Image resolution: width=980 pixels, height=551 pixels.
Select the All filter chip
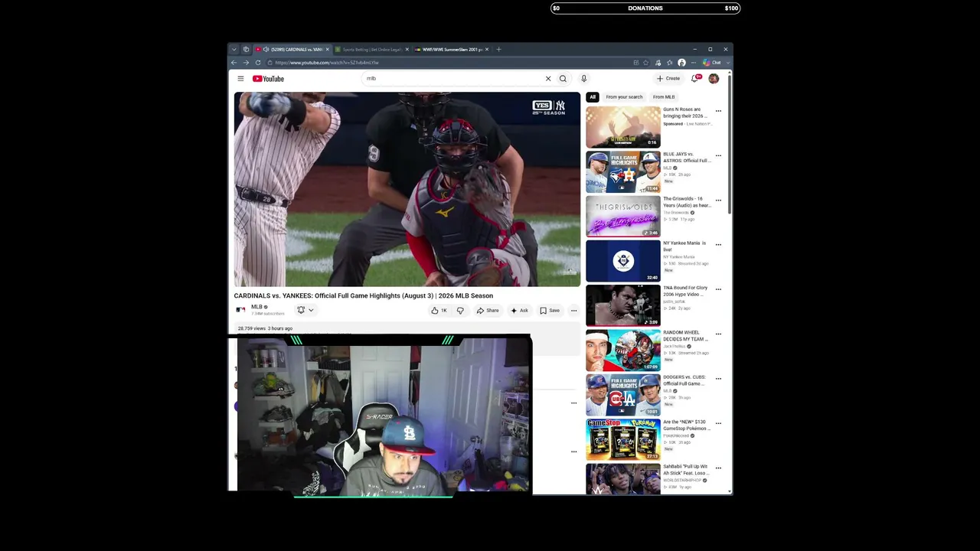click(593, 97)
